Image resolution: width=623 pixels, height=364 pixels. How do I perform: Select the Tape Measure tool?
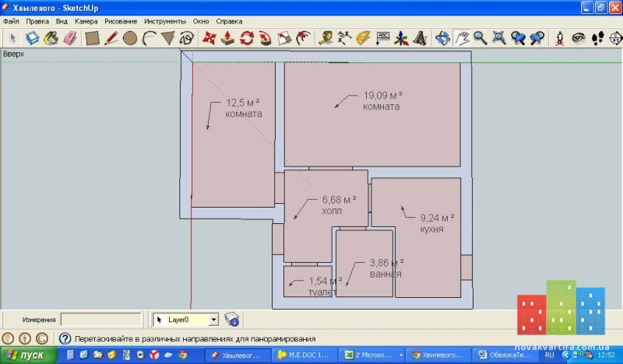point(326,39)
